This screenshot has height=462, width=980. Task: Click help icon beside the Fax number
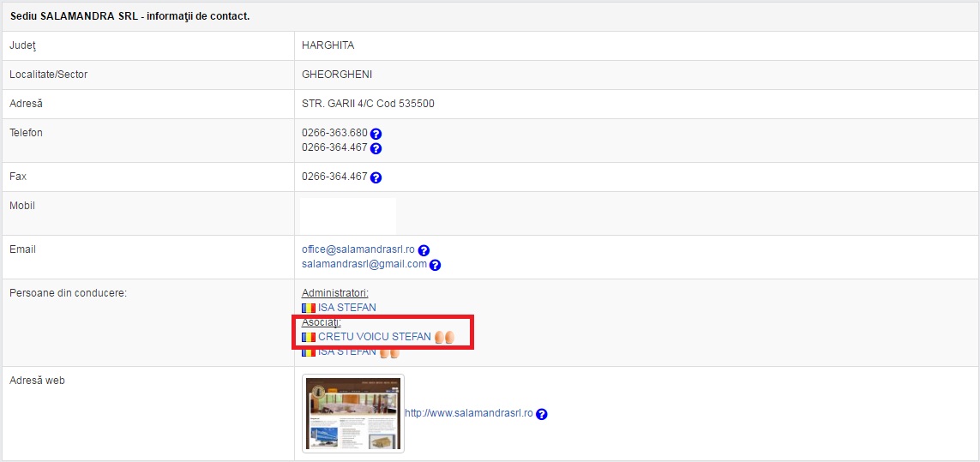(376, 177)
